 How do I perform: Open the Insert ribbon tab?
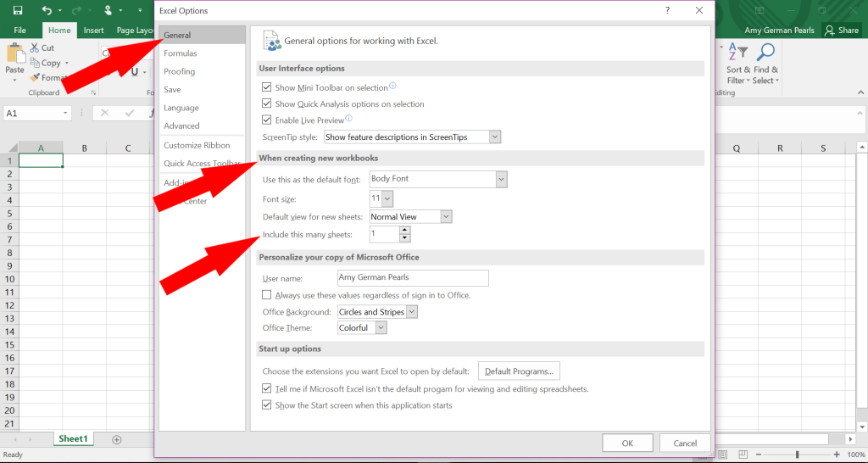[93, 30]
